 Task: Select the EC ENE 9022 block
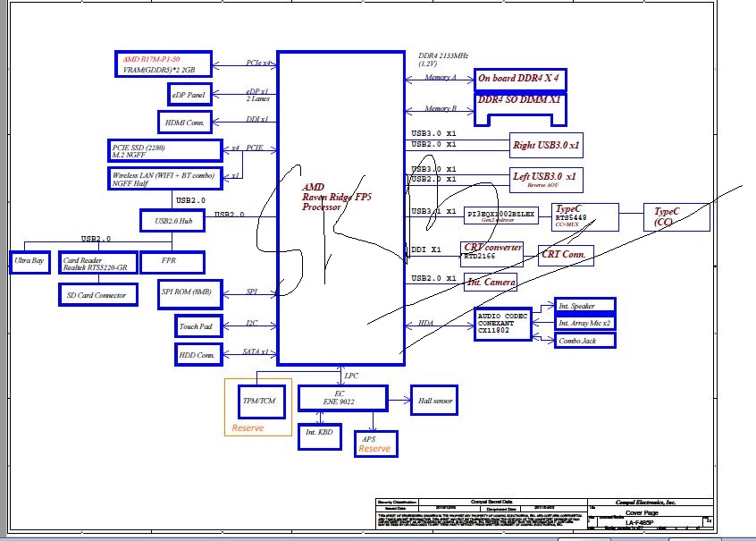point(343,398)
